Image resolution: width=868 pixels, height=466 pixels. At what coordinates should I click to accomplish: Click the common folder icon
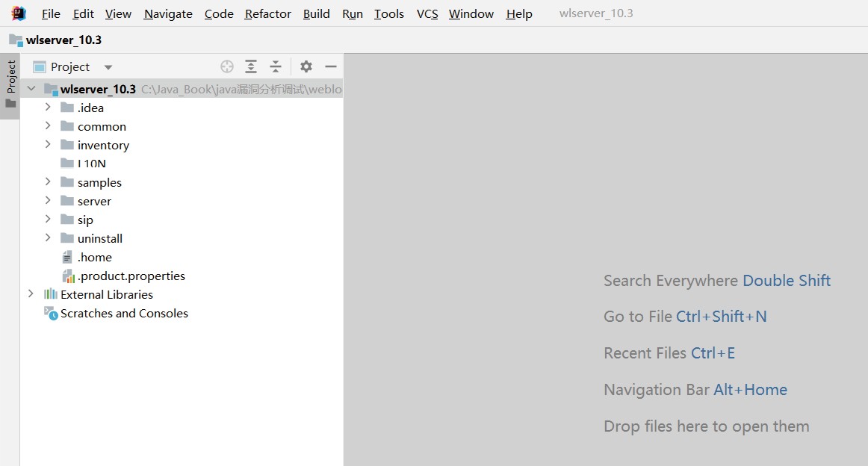67,125
